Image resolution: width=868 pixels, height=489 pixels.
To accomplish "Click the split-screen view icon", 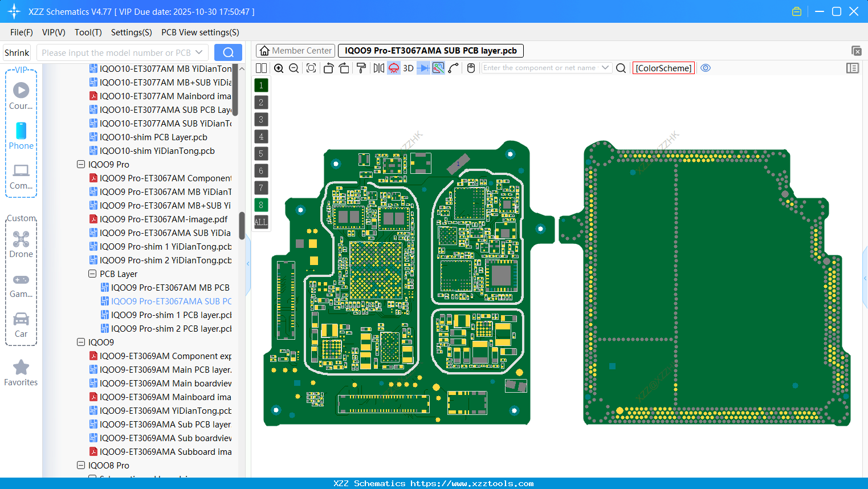I will 261,68.
